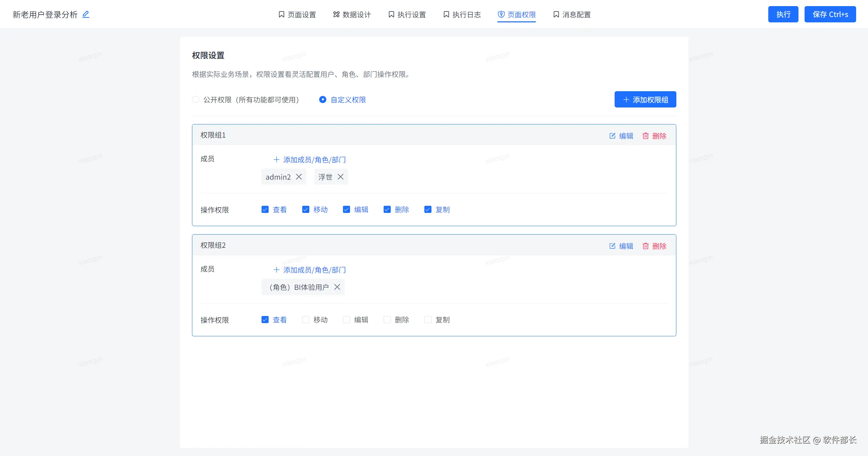Click the trash icon for 权限组2
This screenshot has height=456, width=868.
pyautogui.click(x=645, y=246)
